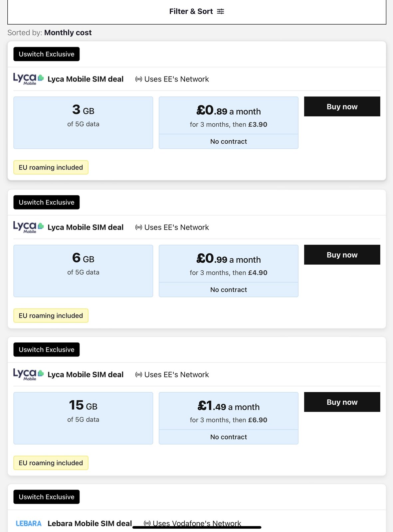Click Lyca logo on 3 GB deal
This screenshot has width=393, height=532.
28,79
